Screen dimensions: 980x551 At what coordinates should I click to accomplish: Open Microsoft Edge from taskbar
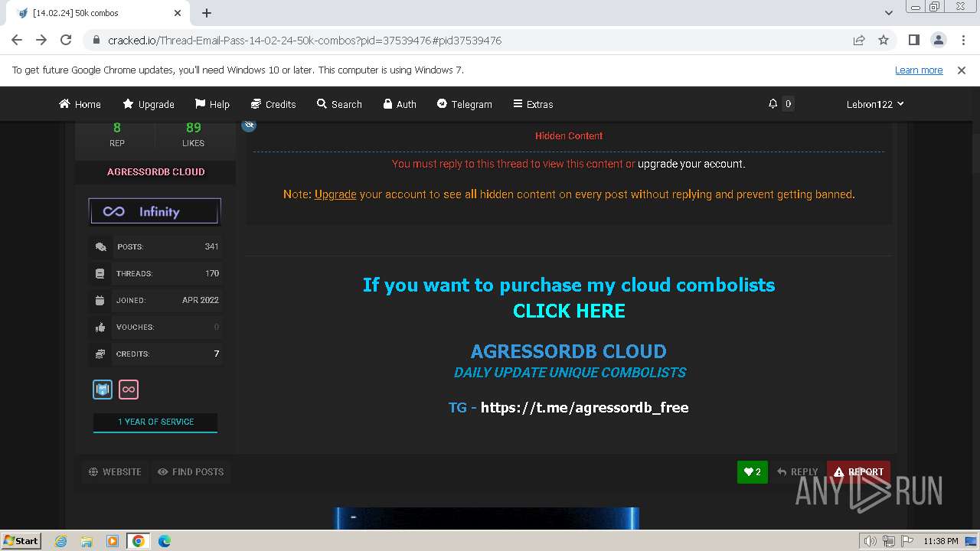coord(164,541)
